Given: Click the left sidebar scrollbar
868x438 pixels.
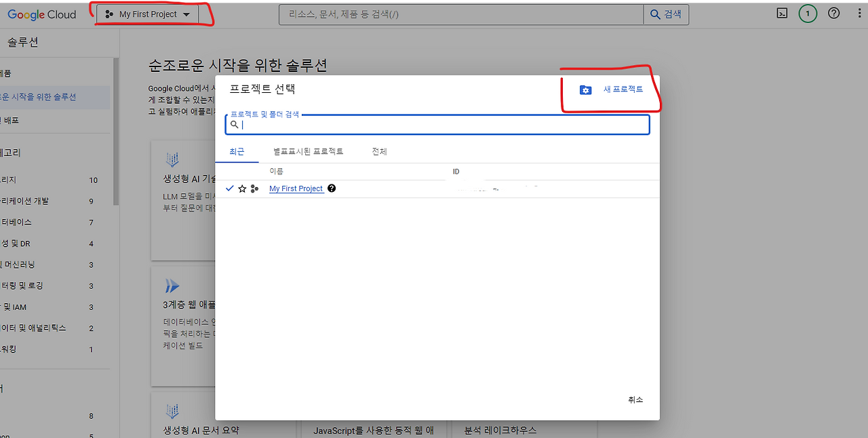Looking at the screenshot, I should pyautogui.click(x=116, y=132).
